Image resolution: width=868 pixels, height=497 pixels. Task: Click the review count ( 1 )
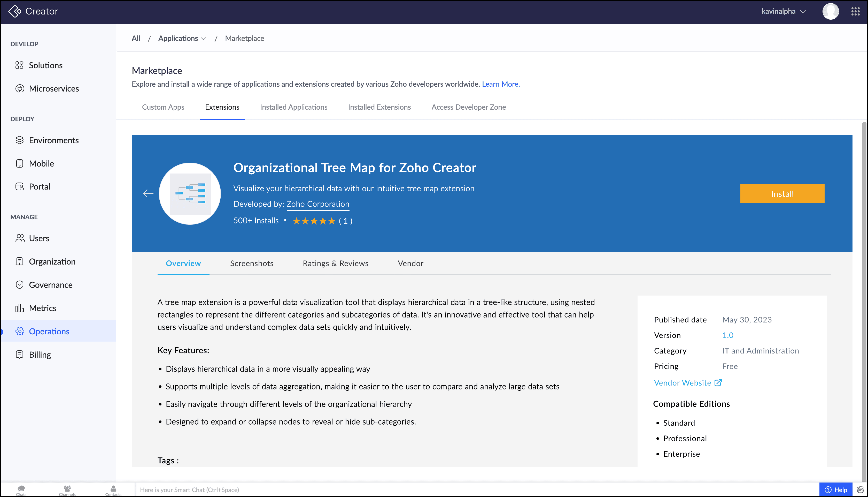345,221
